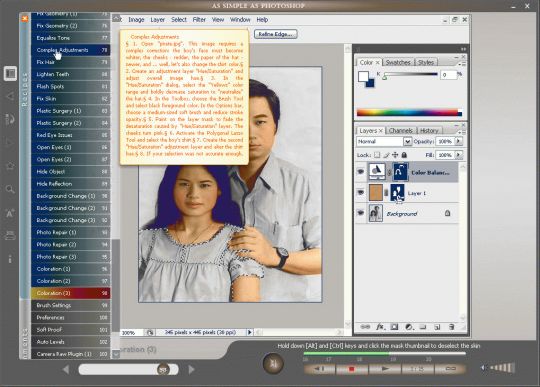
Task: Open the Filter menu
Action: (199, 20)
